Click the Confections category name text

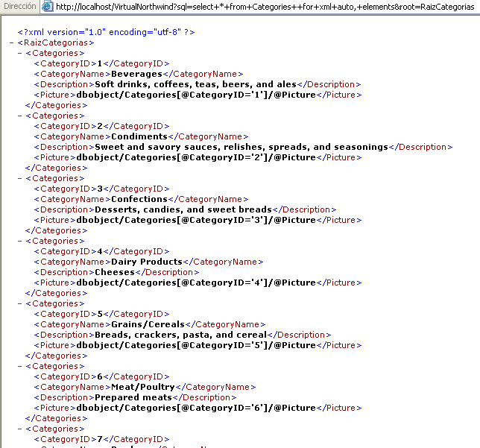[x=139, y=199]
